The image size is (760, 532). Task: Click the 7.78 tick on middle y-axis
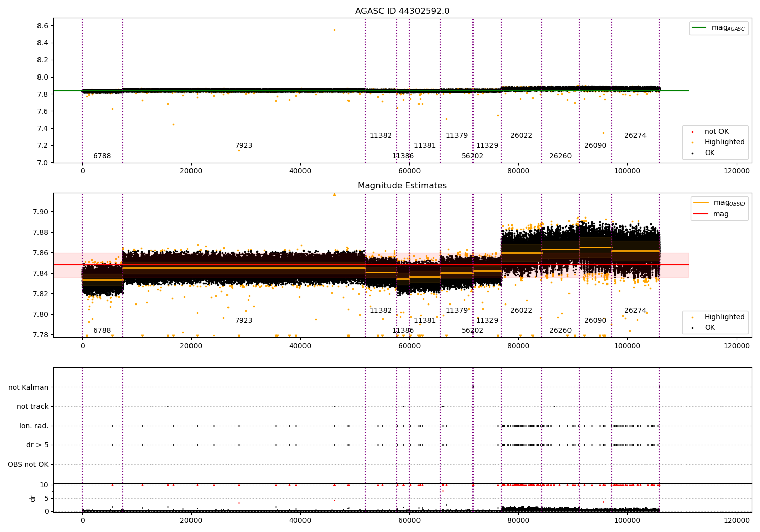(41, 335)
